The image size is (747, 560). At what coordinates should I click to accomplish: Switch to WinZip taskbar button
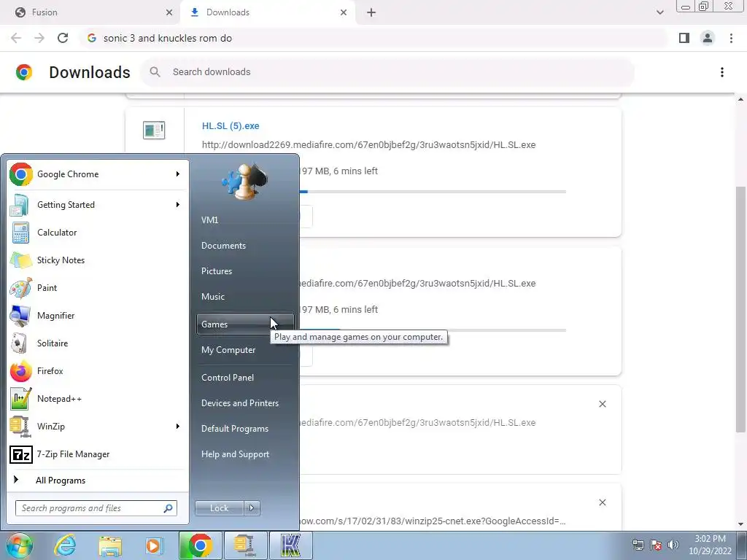click(245, 545)
